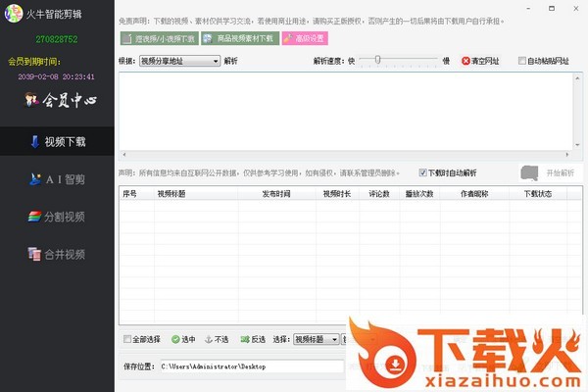Enable the 自动粘贴网址 checkbox
The image size is (588, 392).
[x=521, y=61]
